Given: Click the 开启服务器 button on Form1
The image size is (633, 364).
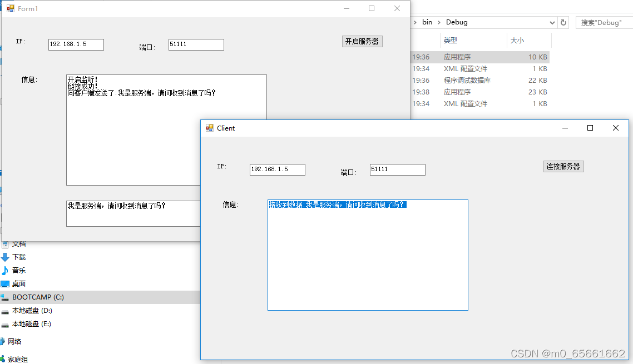Looking at the screenshot, I should (x=362, y=41).
